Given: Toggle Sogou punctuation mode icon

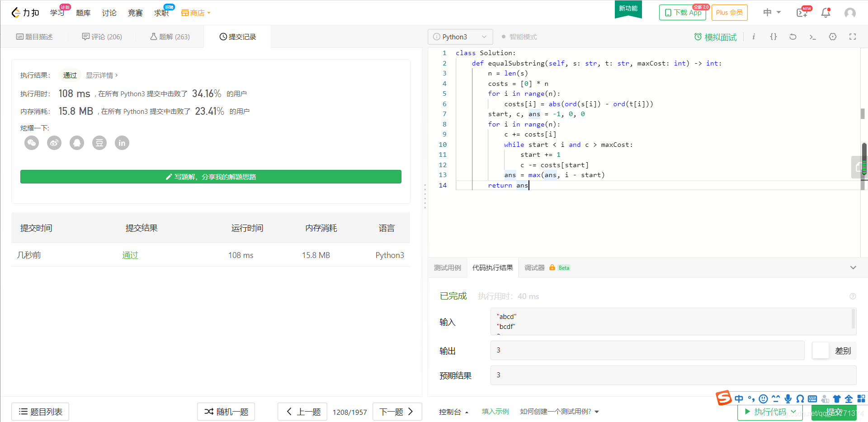Looking at the screenshot, I should (751, 399).
